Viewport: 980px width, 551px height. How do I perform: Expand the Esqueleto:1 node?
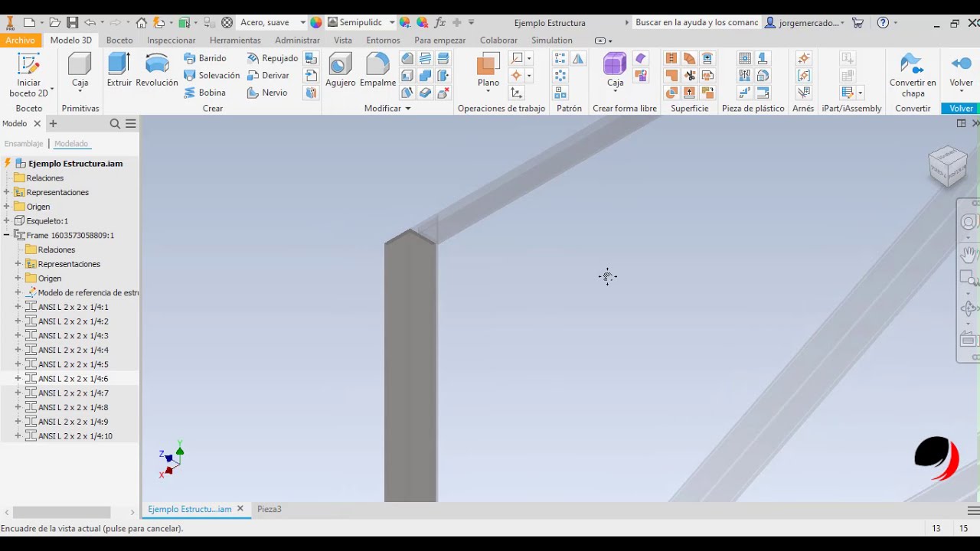(7, 220)
